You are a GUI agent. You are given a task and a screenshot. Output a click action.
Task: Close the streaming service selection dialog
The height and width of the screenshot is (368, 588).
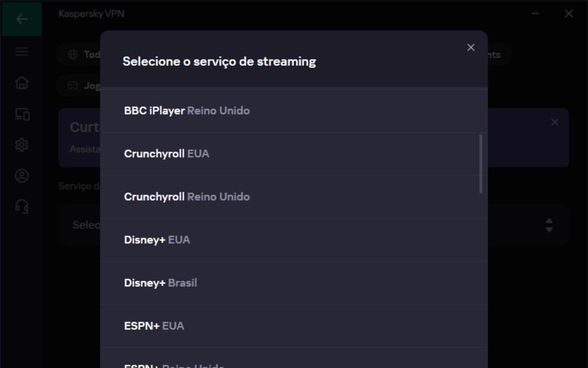point(471,47)
